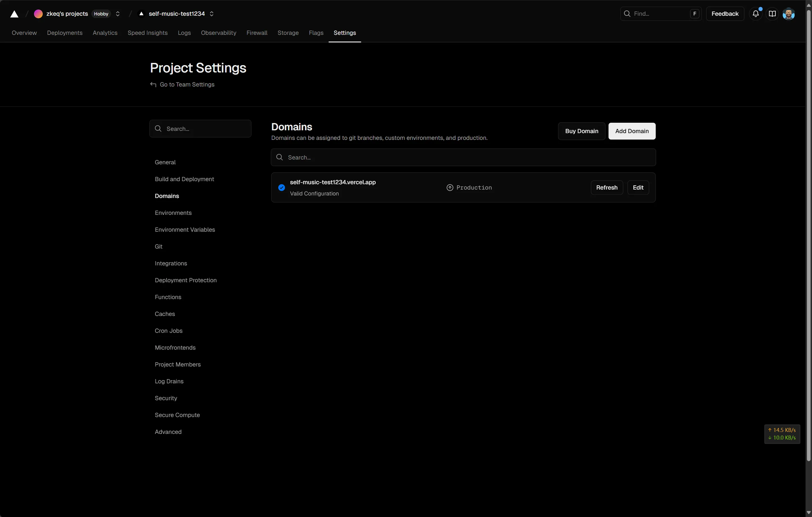812x517 pixels.
Task: Refresh the domain configuration
Action: click(607, 188)
